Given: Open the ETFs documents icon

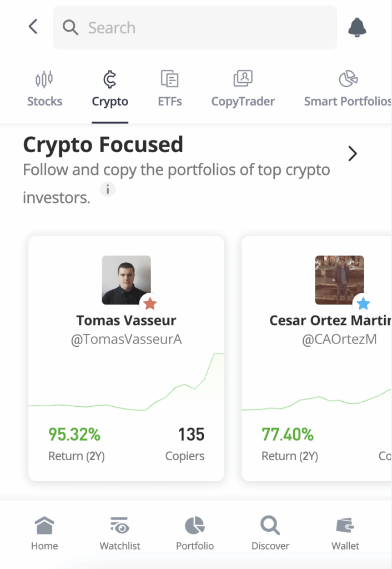Looking at the screenshot, I should 169,78.
